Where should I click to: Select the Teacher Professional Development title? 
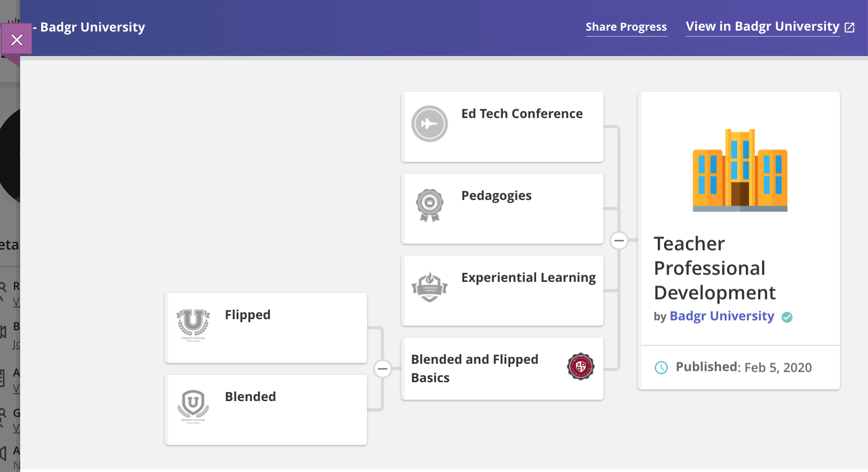coord(714,268)
